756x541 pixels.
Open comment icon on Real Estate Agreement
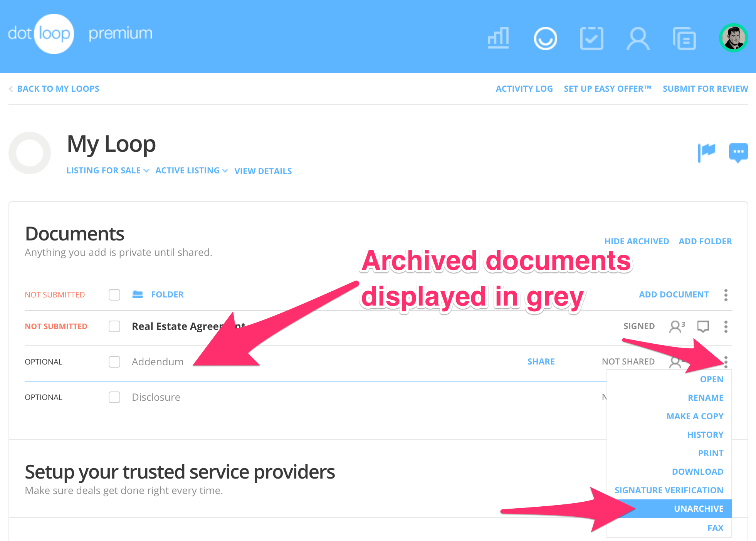[703, 326]
